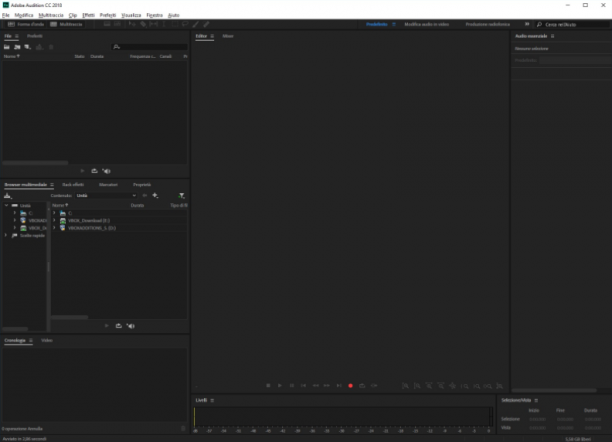Click Loop Playback icon in media browser
This screenshot has width=612, height=442.
tap(119, 326)
